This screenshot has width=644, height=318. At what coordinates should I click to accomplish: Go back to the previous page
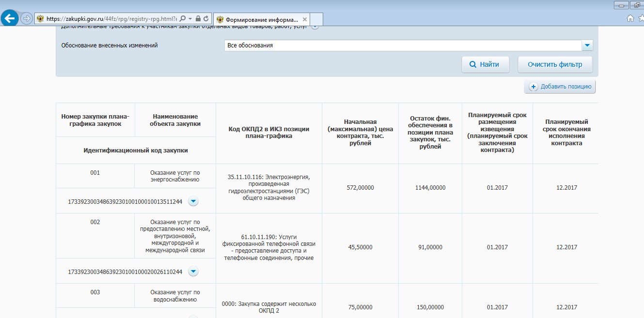click(x=10, y=18)
